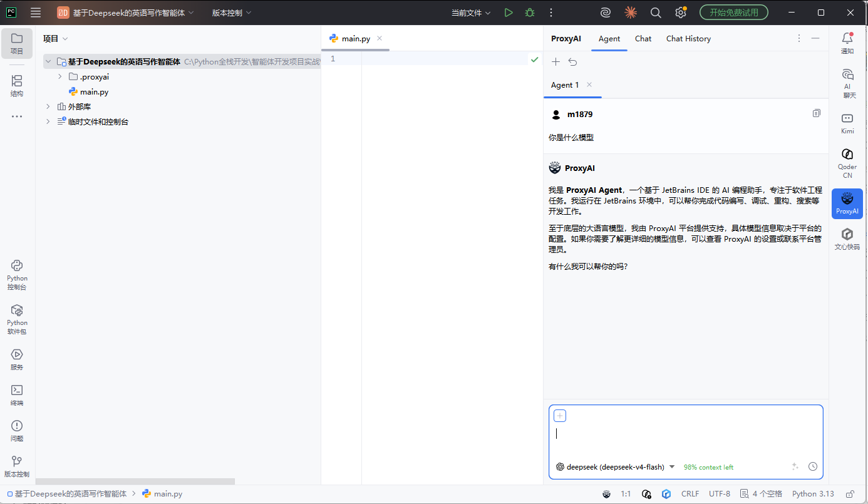Click the 开始免费试用 button
The width and height of the screenshot is (868, 504).
[733, 13]
